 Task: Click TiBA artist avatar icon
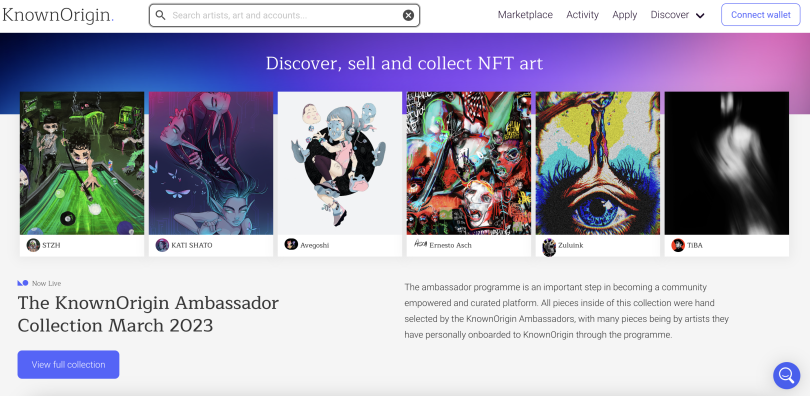[678, 245]
